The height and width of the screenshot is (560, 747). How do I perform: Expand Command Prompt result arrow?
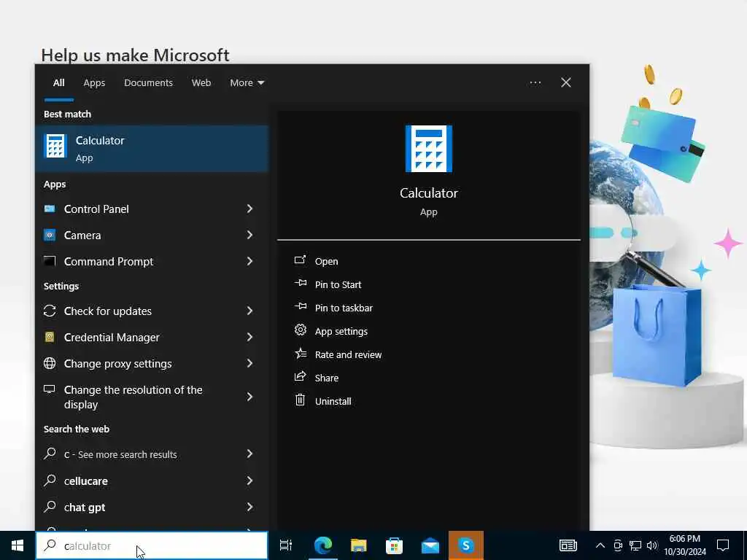pyautogui.click(x=249, y=261)
